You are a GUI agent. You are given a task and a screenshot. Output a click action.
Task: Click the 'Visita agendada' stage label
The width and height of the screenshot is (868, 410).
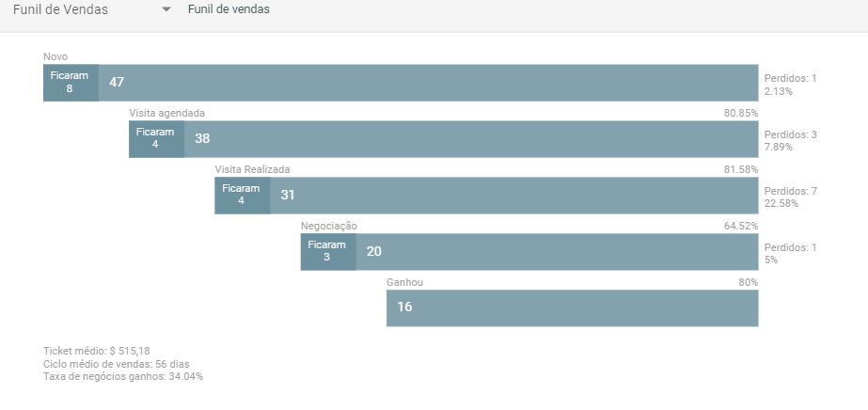[166, 113]
